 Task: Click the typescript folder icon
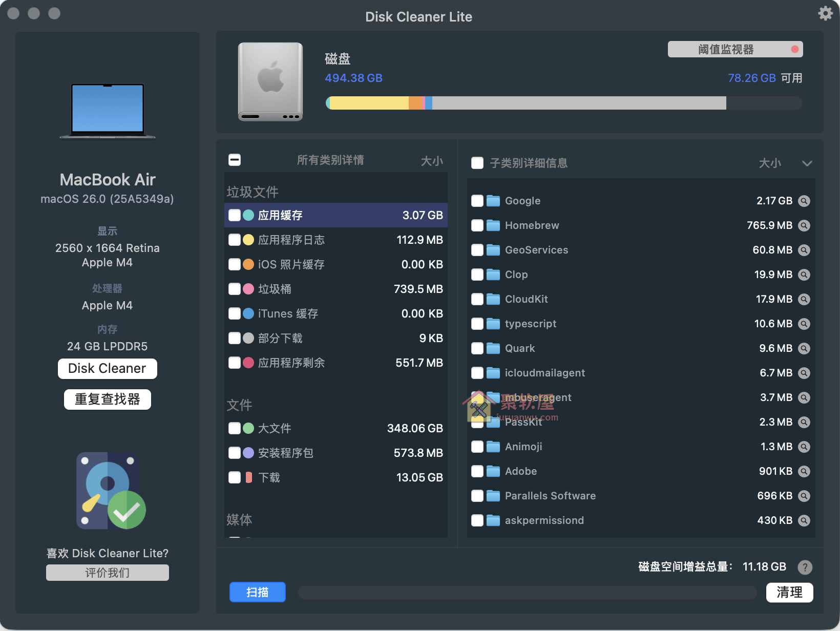[x=493, y=324]
